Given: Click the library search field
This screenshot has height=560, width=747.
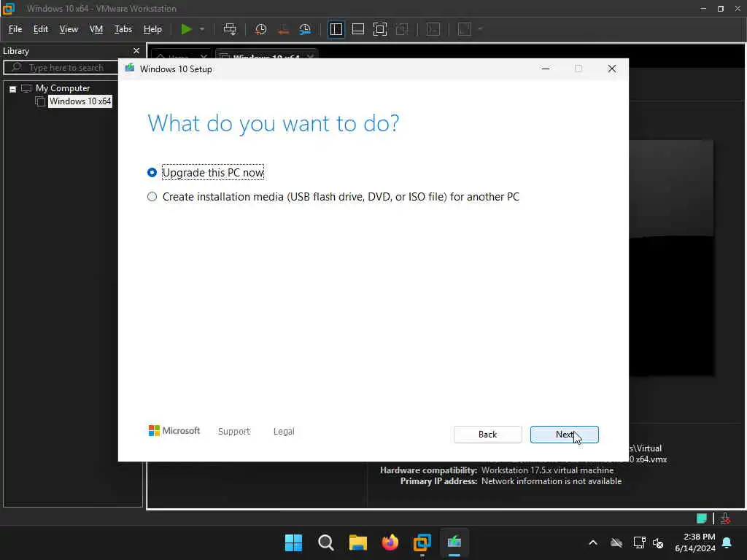Looking at the screenshot, I should [x=61, y=68].
